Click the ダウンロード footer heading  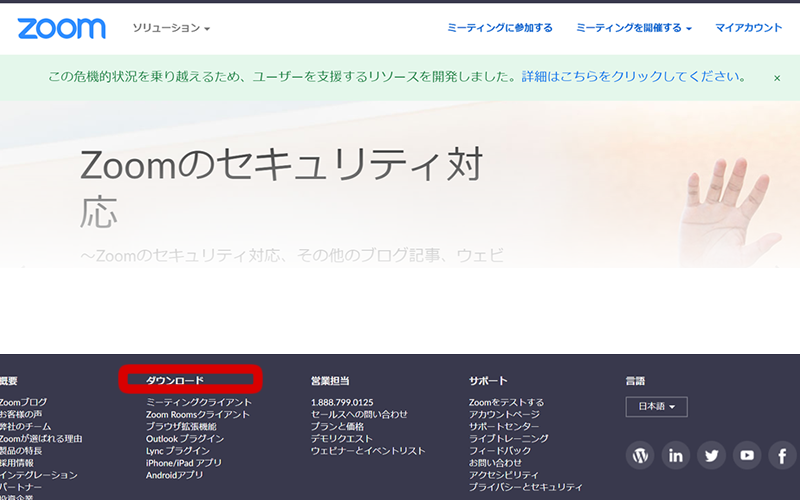(175, 380)
